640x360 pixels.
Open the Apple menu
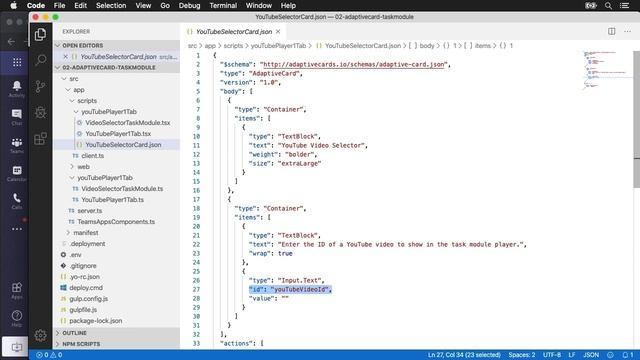[13, 6]
